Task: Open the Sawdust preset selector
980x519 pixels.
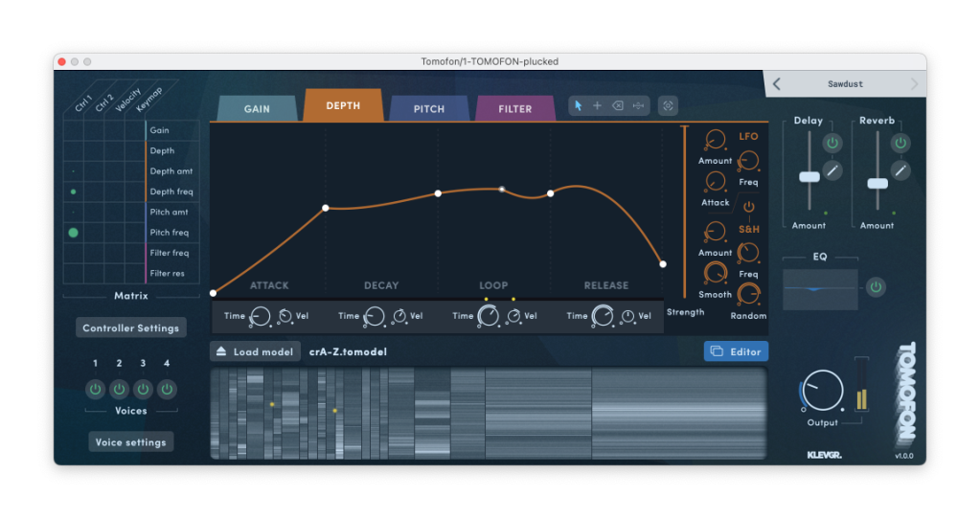Action: 845,84
